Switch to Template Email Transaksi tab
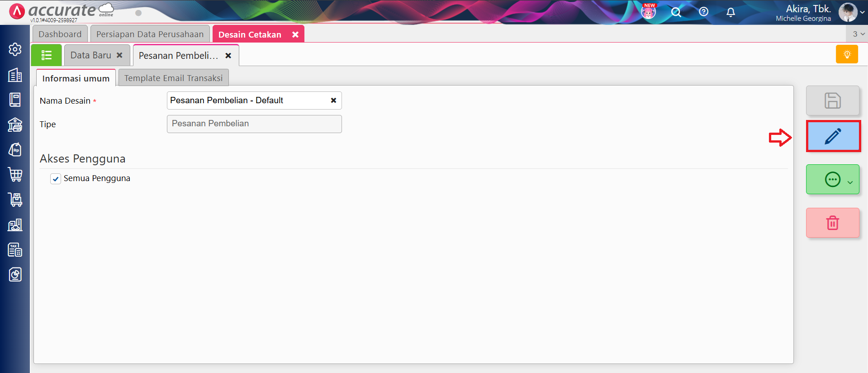The height and width of the screenshot is (373, 868). pyautogui.click(x=173, y=78)
